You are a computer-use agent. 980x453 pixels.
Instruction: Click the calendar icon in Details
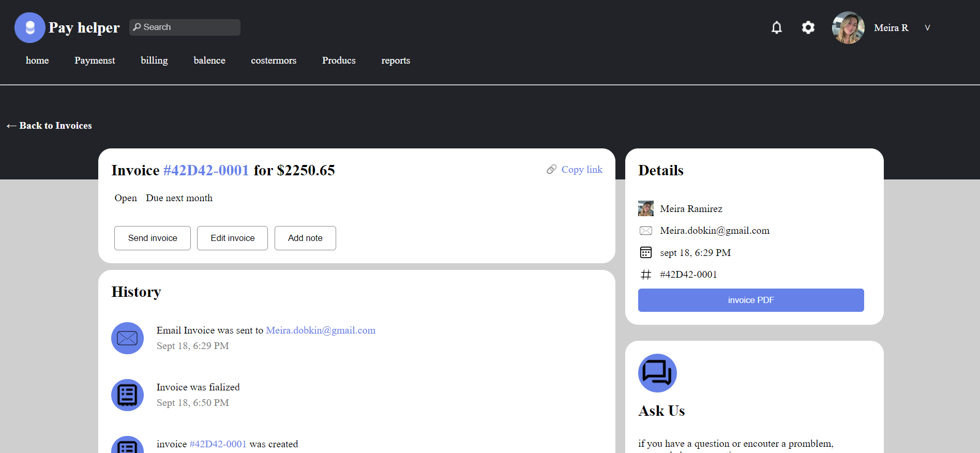pyautogui.click(x=646, y=252)
